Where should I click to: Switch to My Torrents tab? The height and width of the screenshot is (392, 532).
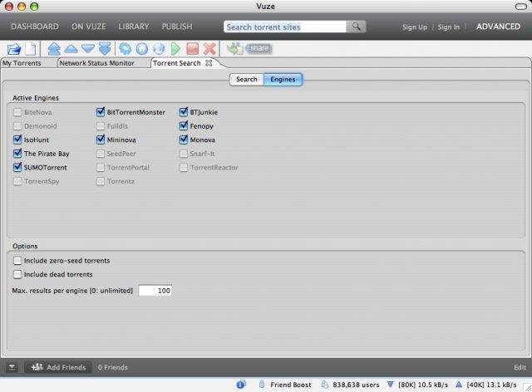click(22, 63)
